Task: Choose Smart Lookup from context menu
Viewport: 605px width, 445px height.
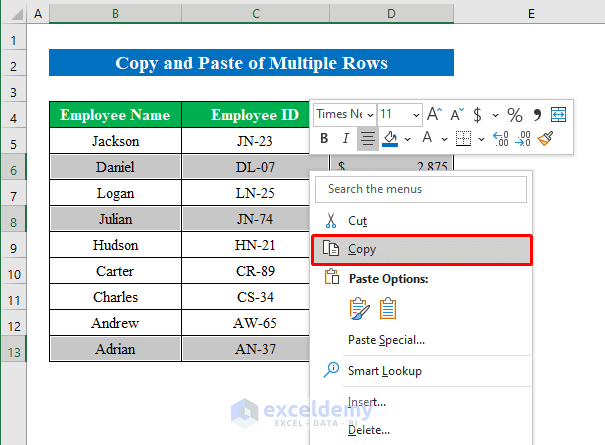Action: (421, 371)
